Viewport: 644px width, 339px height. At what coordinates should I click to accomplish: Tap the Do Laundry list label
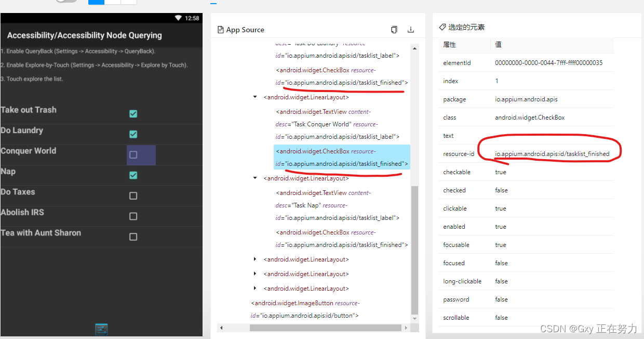[22, 131]
